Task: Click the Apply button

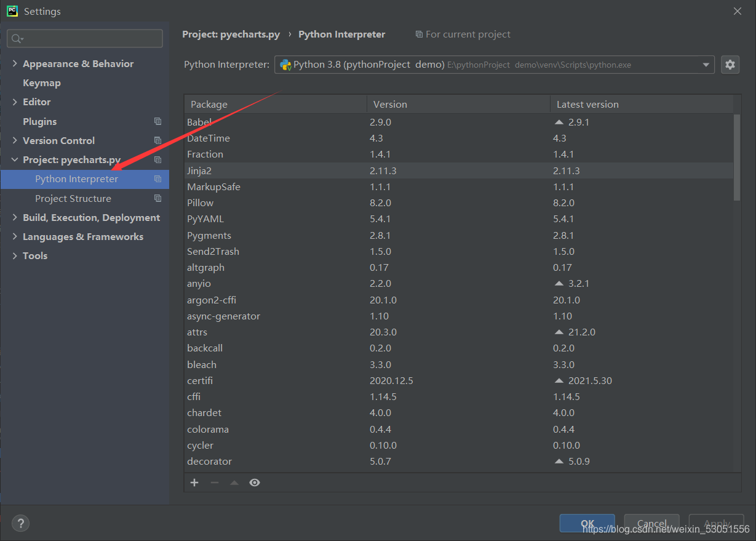Action: [717, 523]
